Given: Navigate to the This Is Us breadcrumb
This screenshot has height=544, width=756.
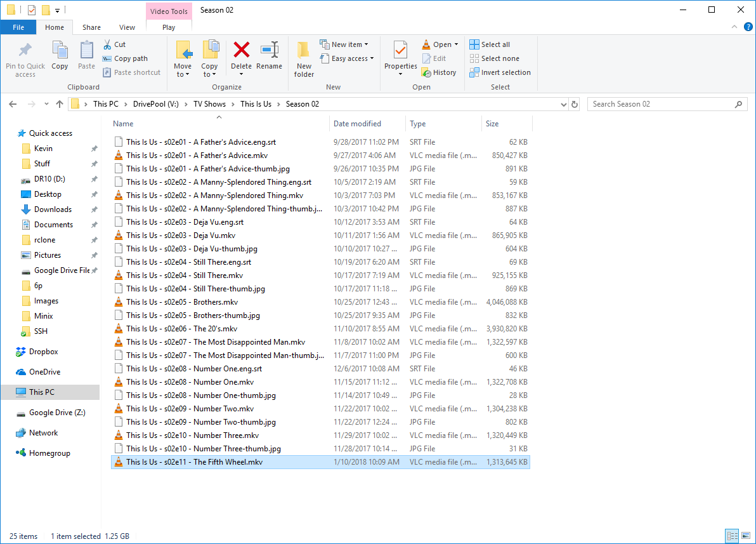Looking at the screenshot, I should click(256, 103).
